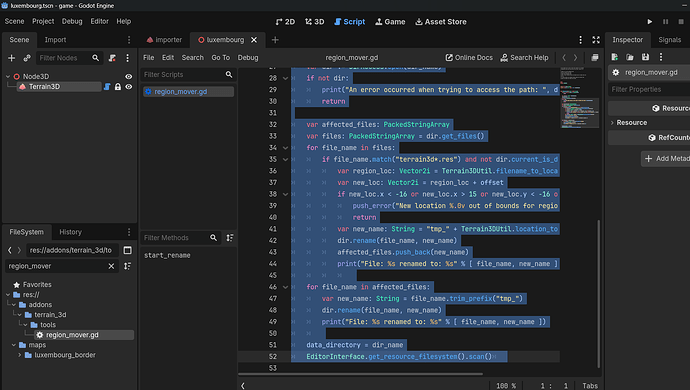Image resolution: width=690 pixels, height=390 pixels.
Task: Toggle distraction-free mode icon
Action: click(596, 40)
